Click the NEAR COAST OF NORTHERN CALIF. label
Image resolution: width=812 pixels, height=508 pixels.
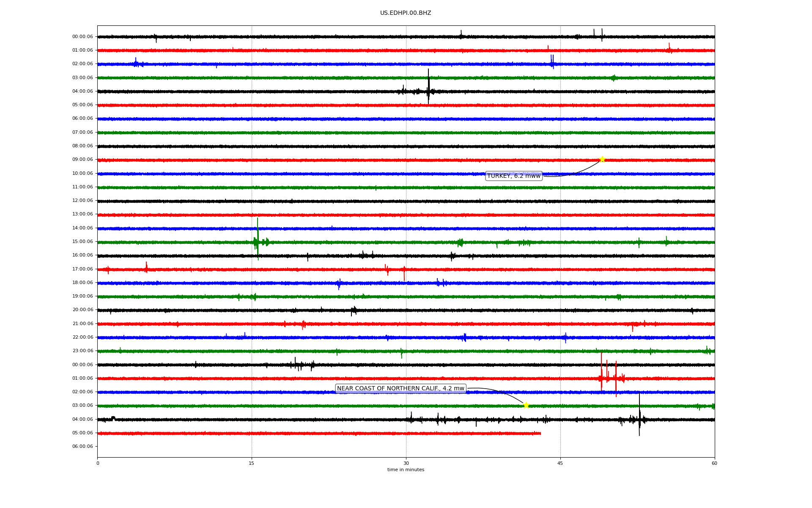coord(401,389)
